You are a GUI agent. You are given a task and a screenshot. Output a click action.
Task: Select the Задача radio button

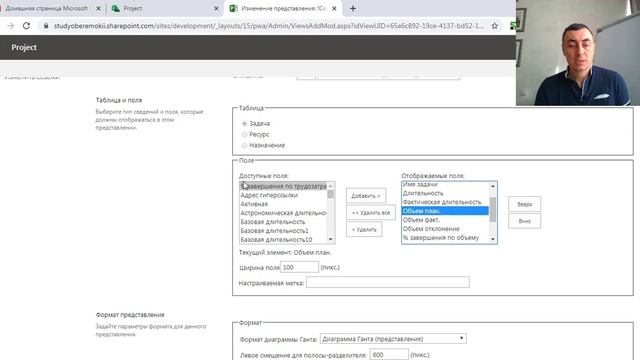[x=244, y=123]
